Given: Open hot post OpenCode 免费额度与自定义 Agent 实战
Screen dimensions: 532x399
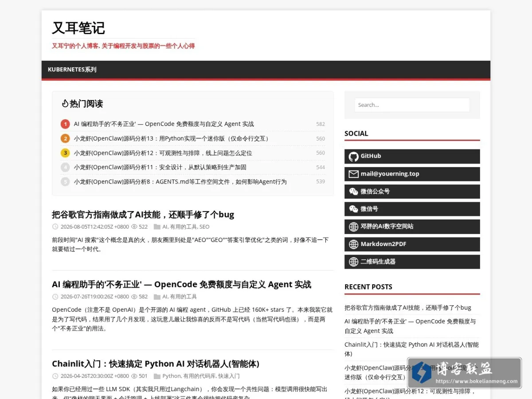Looking at the screenshot, I should click(164, 124).
